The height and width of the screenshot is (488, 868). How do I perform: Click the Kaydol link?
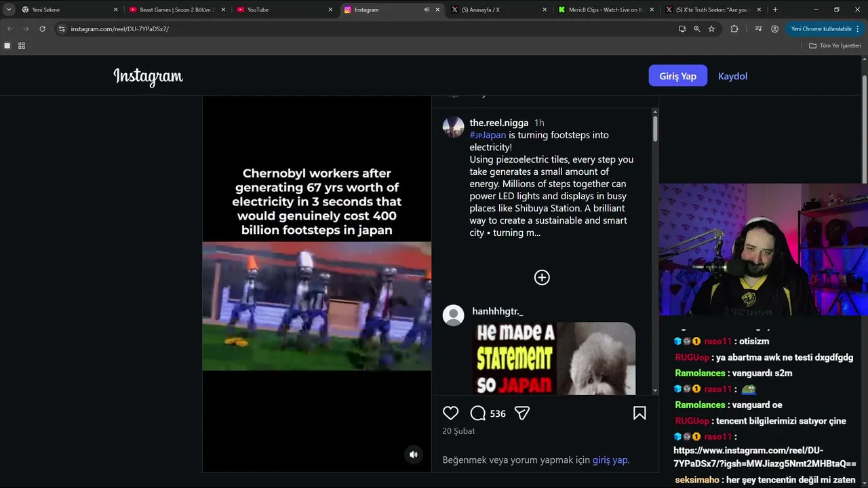point(732,76)
